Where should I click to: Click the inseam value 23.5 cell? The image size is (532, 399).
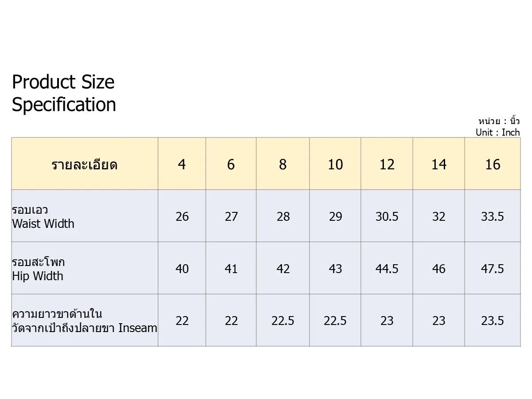point(493,321)
